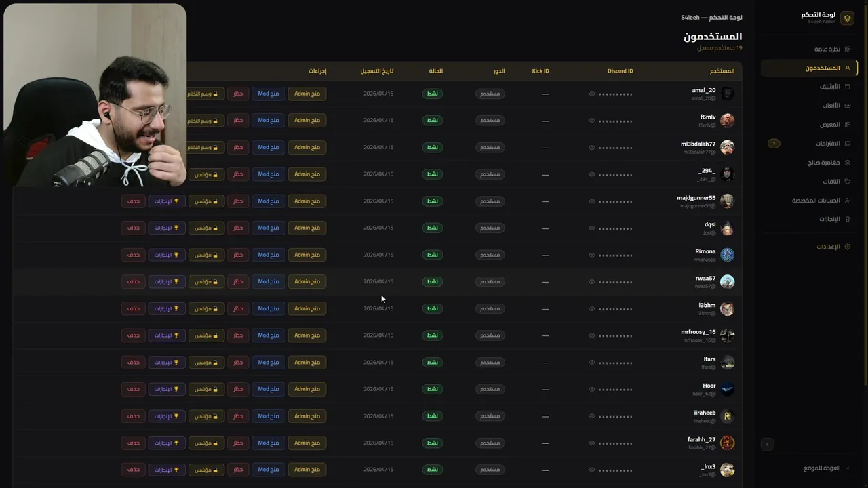Click the achievements medal icon in sidebar

pos(847,220)
